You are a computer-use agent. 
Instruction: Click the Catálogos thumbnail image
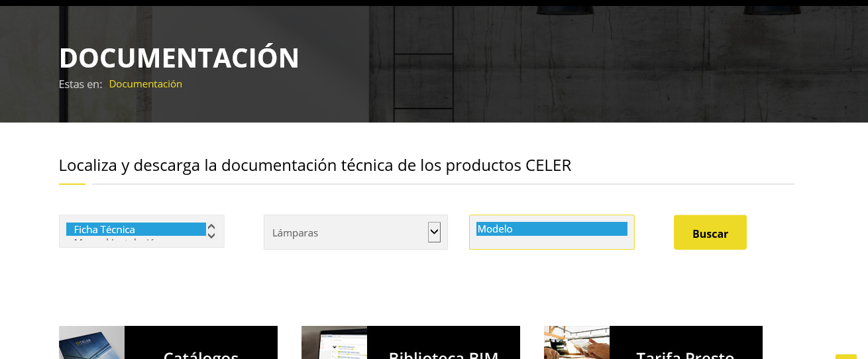(x=91, y=342)
